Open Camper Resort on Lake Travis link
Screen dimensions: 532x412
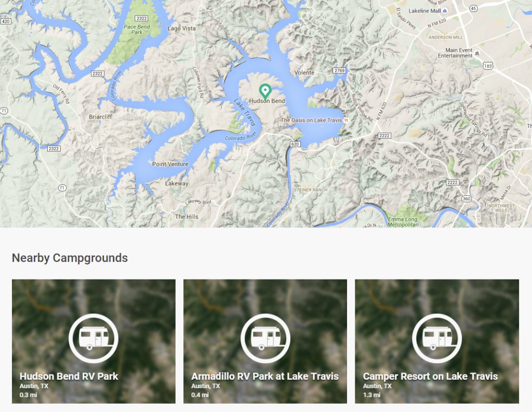pos(430,376)
